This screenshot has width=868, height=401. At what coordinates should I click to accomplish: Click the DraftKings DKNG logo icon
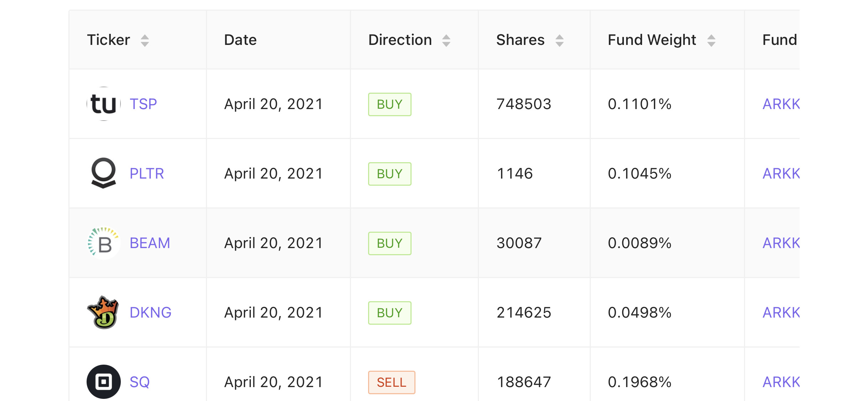click(x=103, y=312)
